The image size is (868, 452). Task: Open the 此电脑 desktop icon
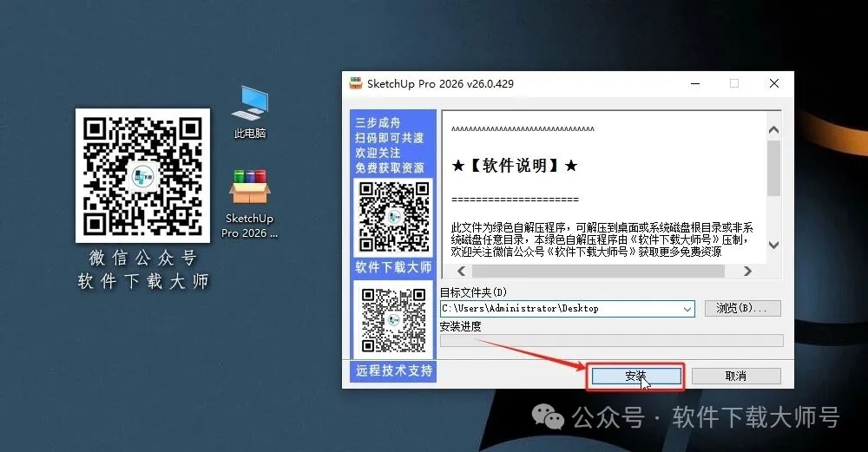pyautogui.click(x=250, y=112)
